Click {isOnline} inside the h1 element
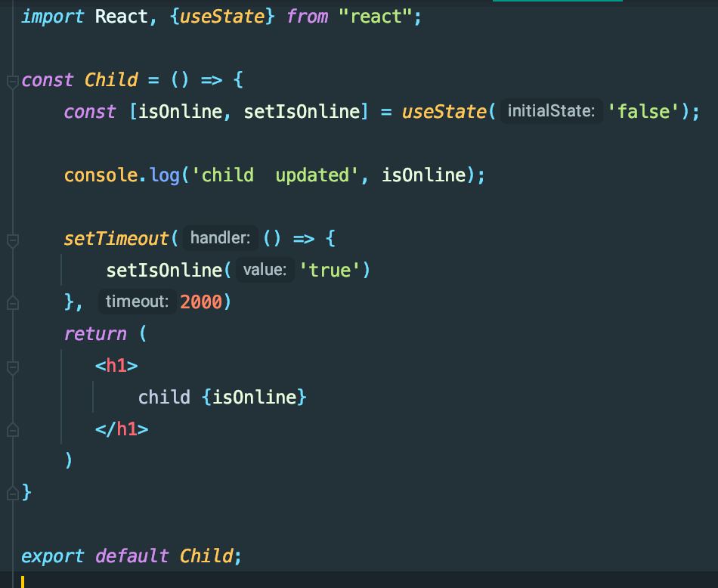The height and width of the screenshot is (588, 718). (254, 397)
